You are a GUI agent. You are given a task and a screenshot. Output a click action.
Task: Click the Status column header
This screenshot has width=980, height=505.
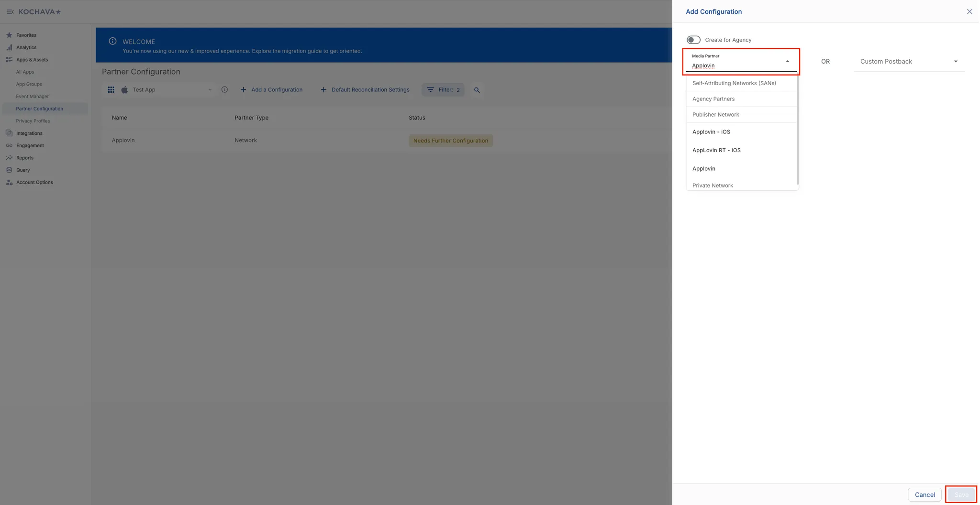pos(417,118)
